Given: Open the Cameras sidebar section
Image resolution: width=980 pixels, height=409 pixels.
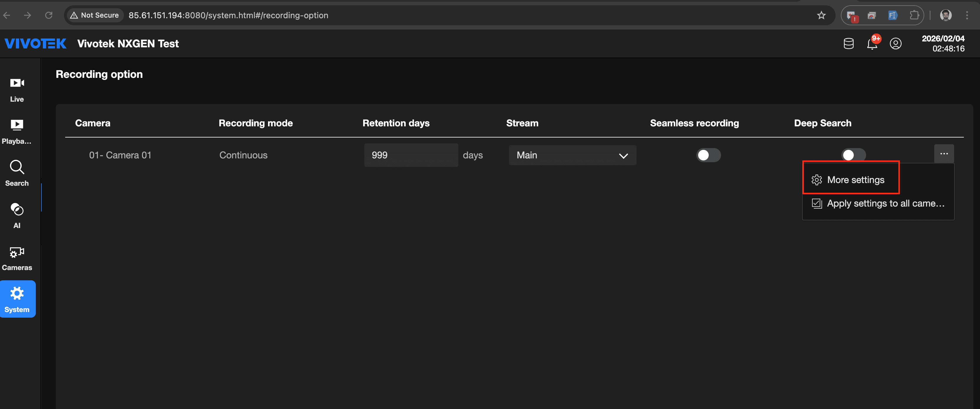Looking at the screenshot, I should [17, 258].
